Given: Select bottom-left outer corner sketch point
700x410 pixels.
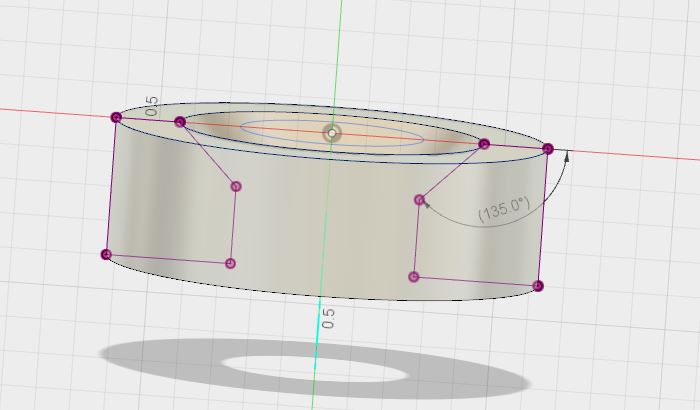Looking at the screenshot, I should pyautogui.click(x=106, y=255).
